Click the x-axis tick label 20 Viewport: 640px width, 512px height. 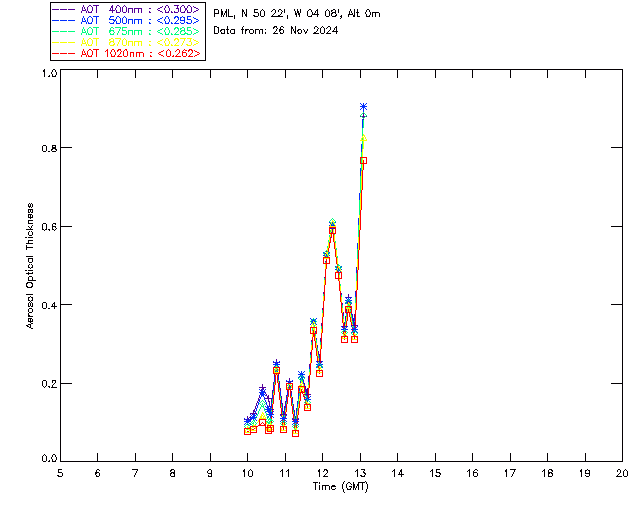(x=622, y=473)
